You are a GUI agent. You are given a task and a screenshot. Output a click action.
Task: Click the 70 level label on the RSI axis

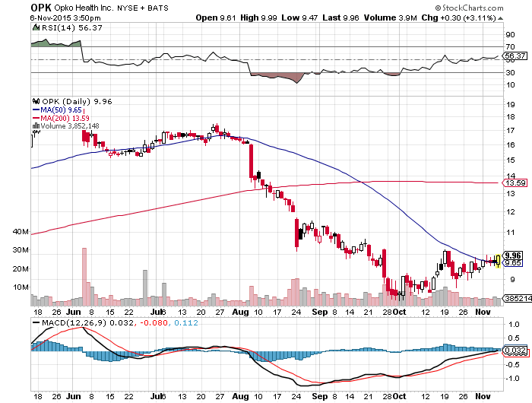pyautogui.click(x=510, y=47)
